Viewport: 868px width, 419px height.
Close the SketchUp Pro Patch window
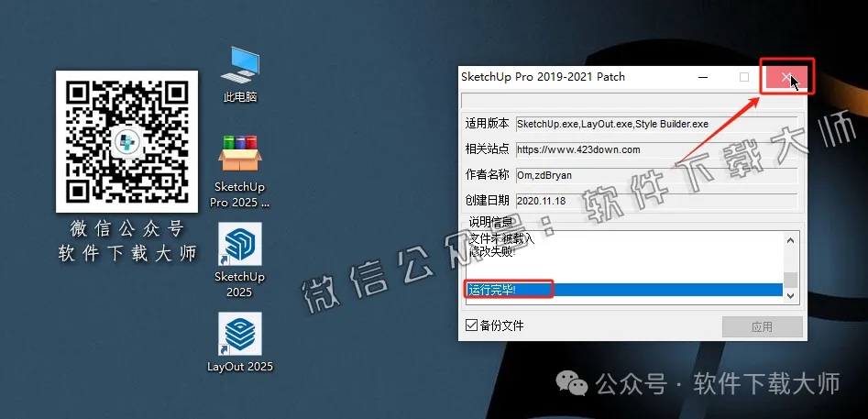[x=786, y=77]
